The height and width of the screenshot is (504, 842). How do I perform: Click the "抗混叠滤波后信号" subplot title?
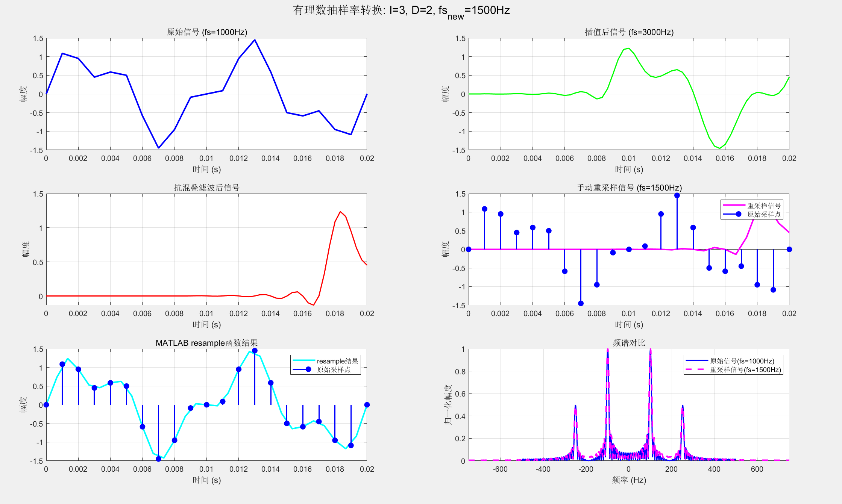206,188
